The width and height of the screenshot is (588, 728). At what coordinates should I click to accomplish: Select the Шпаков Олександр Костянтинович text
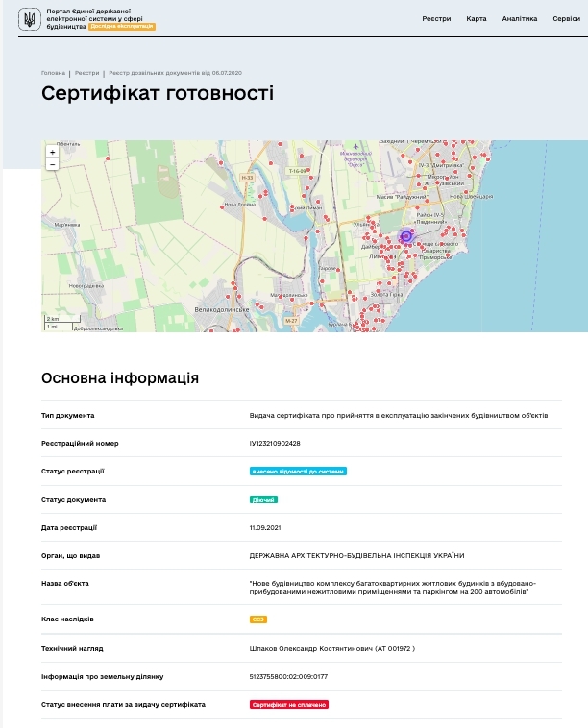coord(310,648)
